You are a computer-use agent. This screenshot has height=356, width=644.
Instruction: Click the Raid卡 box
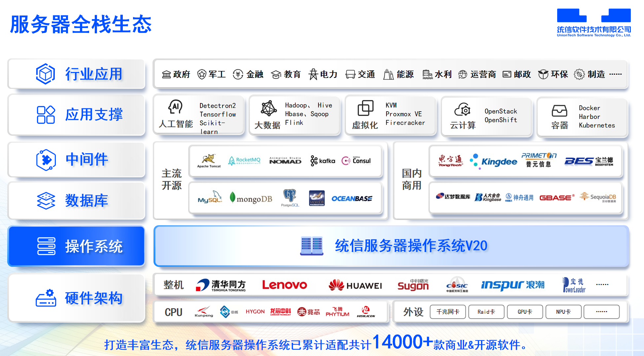point(486,312)
